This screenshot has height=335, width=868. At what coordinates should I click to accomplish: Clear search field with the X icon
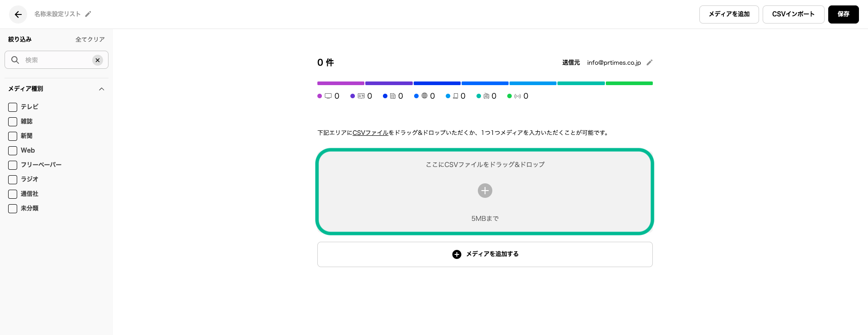click(x=98, y=60)
